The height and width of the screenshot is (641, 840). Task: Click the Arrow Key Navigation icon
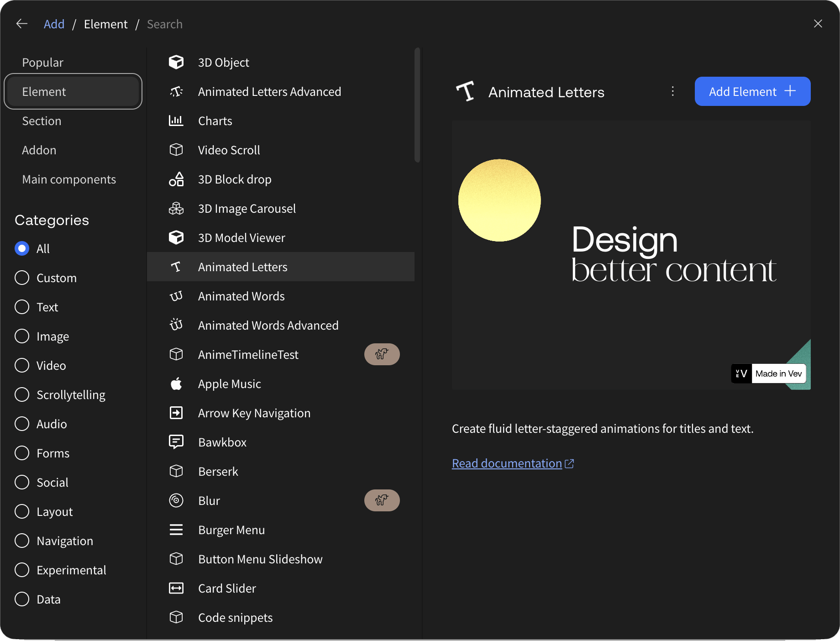(176, 413)
